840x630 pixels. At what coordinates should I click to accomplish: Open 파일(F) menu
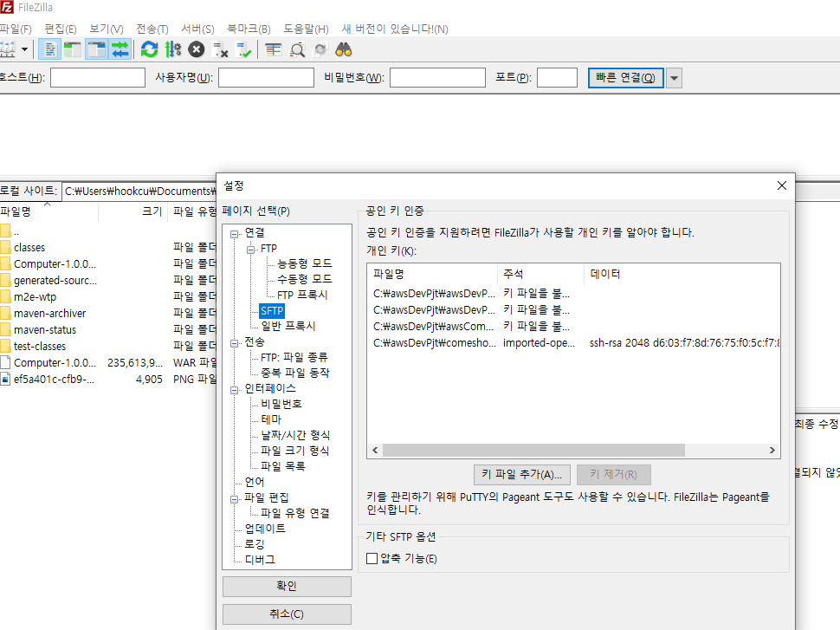point(16,29)
